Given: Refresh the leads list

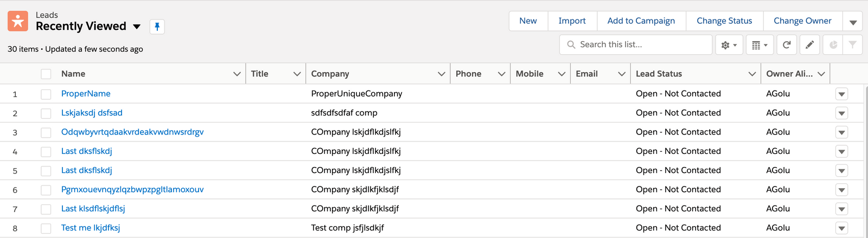Looking at the screenshot, I should [787, 45].
